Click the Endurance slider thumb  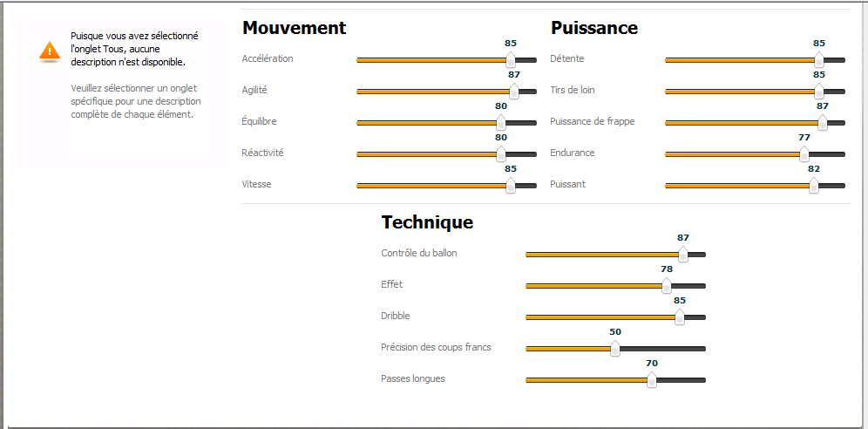pos(804,153)
